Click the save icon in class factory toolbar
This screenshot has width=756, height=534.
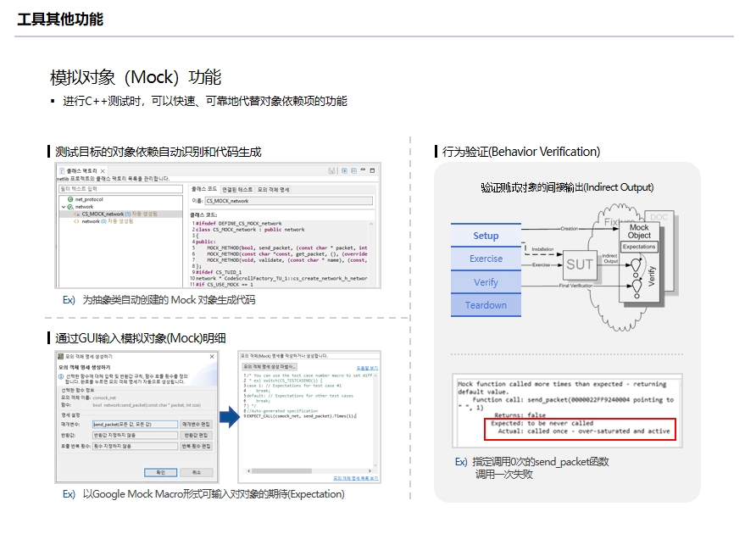coord(331,170)
